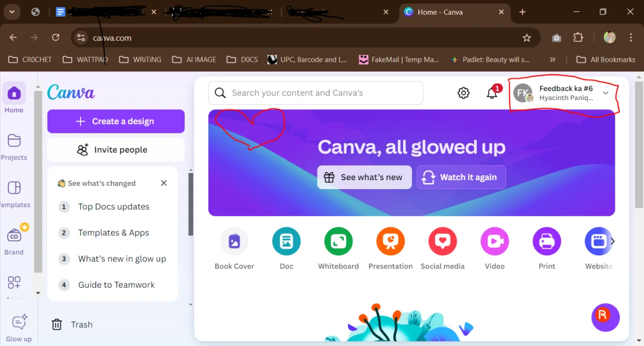
Task: Open Templates in the sidebar
Action: pos(14,194)
